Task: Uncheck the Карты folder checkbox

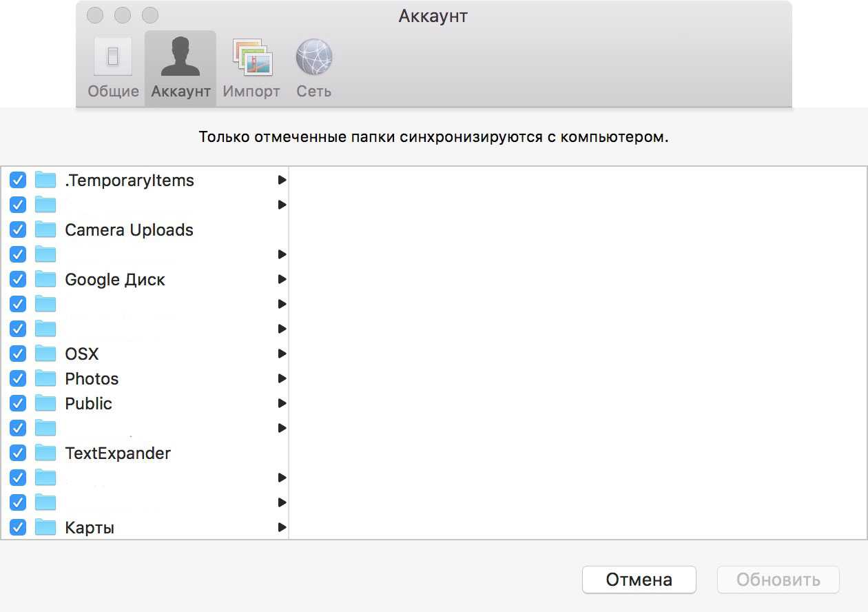Action: coord(18,528)
